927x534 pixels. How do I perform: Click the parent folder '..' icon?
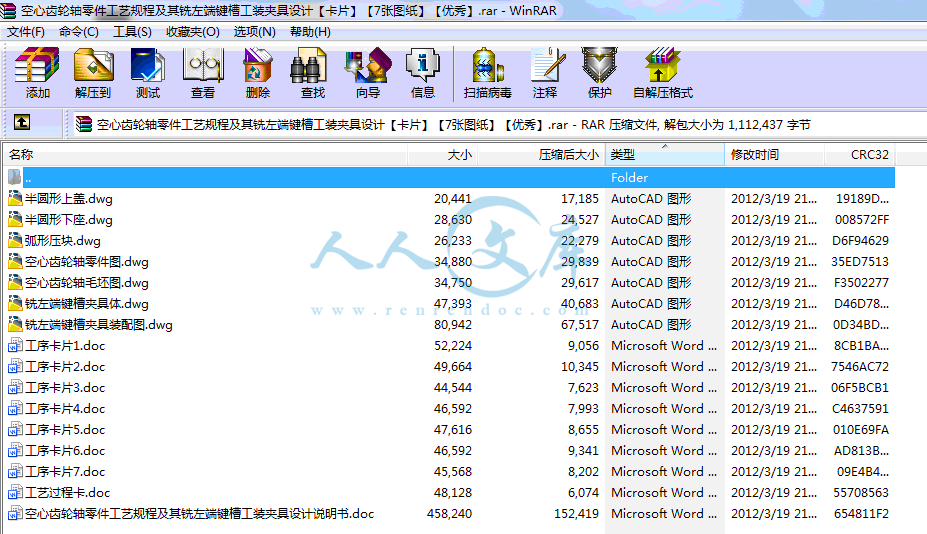point(15,177)
